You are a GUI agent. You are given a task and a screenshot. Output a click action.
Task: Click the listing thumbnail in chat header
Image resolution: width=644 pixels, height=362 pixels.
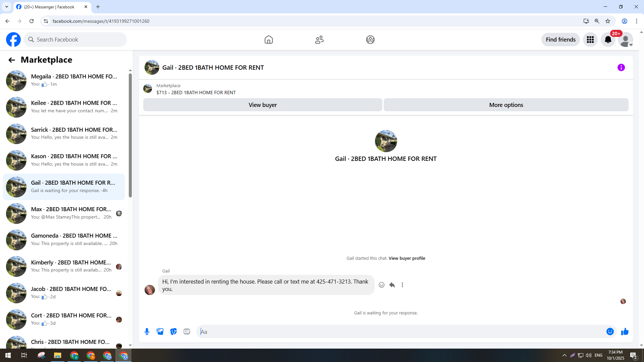click(152, 67)
